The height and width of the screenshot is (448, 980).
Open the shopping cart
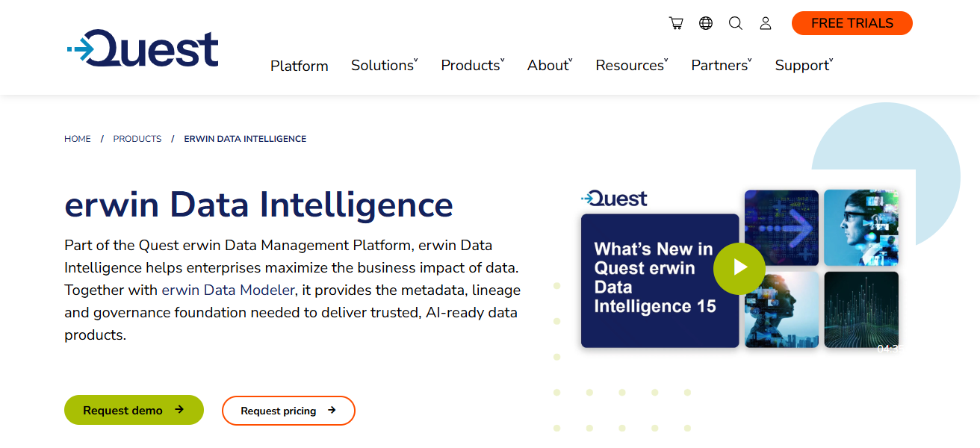[676, 23]
